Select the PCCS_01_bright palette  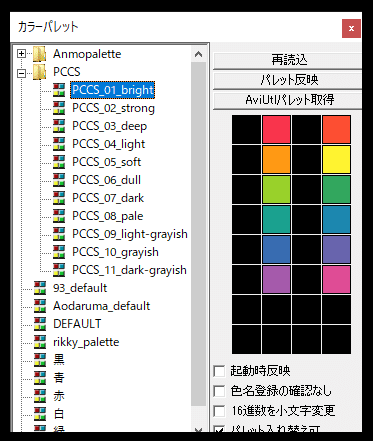pos(113,90)
